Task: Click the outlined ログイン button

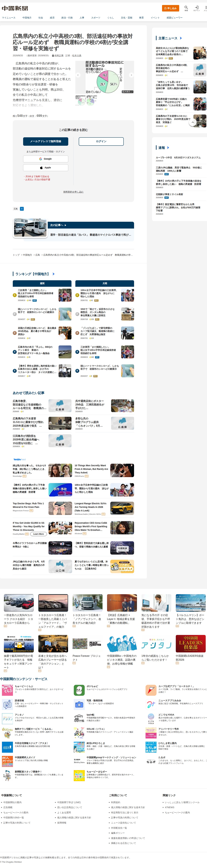Action: (101, 141)
